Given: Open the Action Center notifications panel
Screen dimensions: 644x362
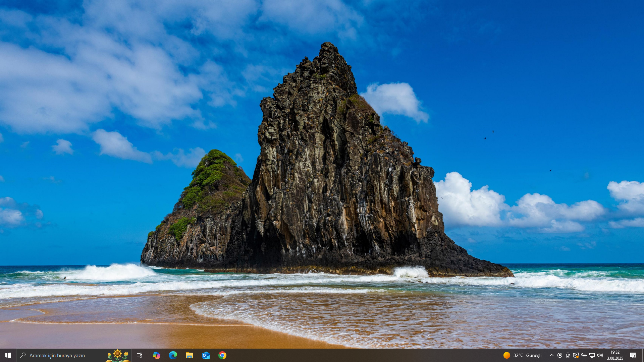Looking at the screenshot, I should click(x=633, y=355).
